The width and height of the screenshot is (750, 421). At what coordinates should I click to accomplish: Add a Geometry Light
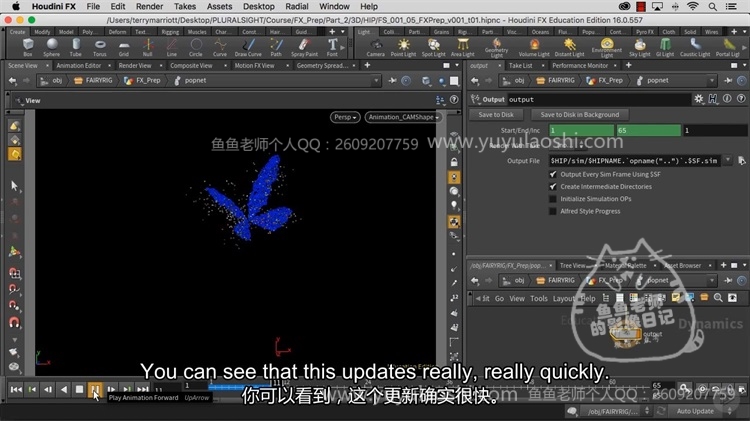point(496,48)
